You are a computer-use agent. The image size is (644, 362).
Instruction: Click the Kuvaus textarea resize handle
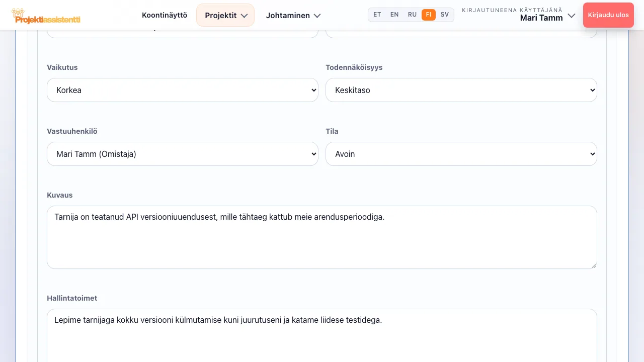pos(593,265)
